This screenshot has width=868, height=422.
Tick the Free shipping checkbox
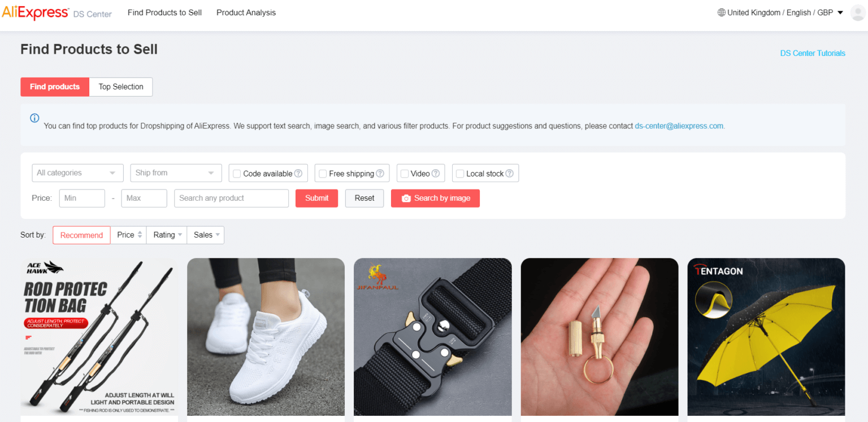click(323, 174)
